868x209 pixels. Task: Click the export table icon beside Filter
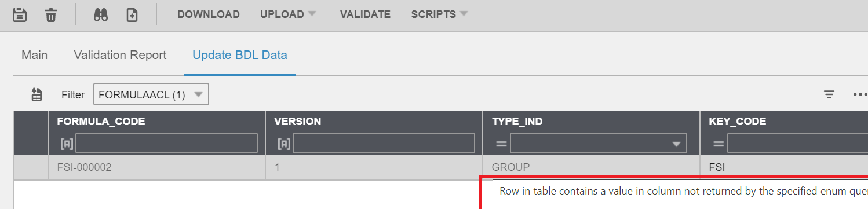click(37, 95)
